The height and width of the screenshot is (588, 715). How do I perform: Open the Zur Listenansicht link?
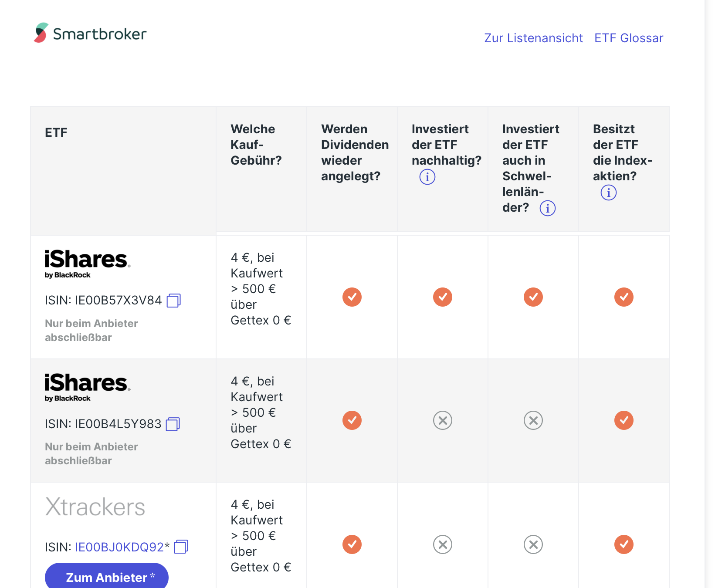coord(533,38)
